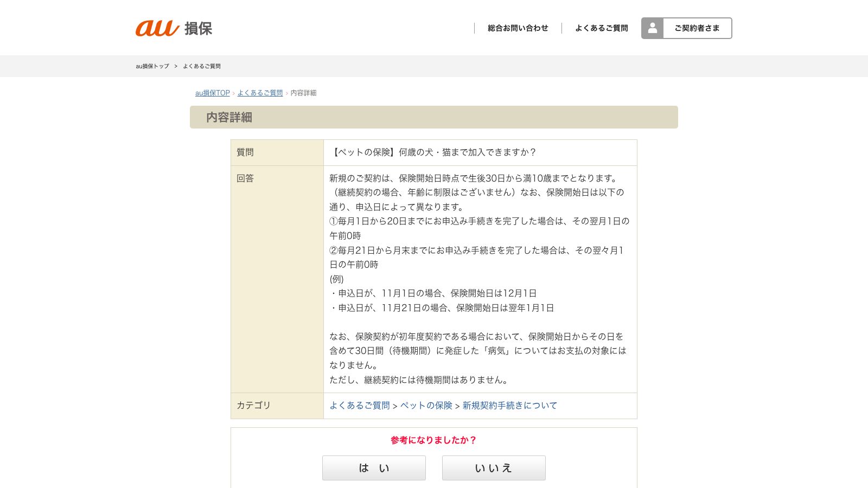This screenshot has height=488, width=868.
Task: Click the 参考になりましたか？ prompt text
Action: 434,440
